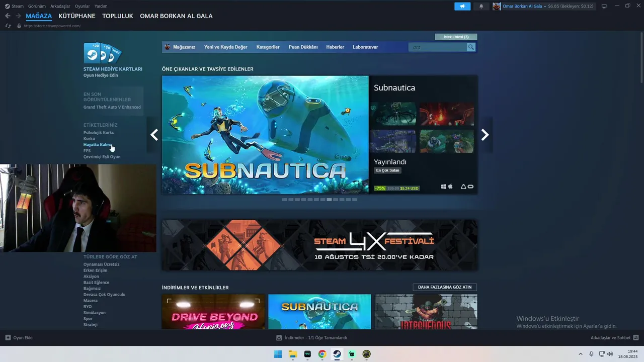This screenshot has width=644, height=362.
Task: Open Kategoriler menu
Action: [x=268, y=47]
